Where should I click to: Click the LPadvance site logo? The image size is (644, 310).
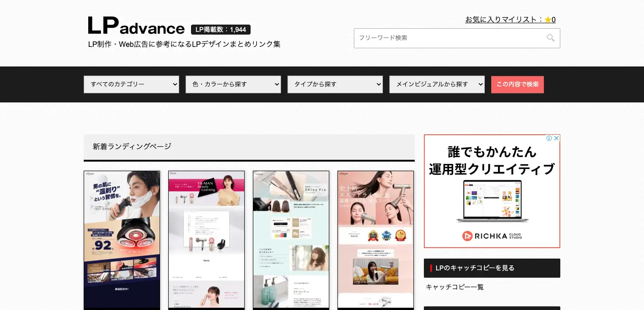[136, 26]
